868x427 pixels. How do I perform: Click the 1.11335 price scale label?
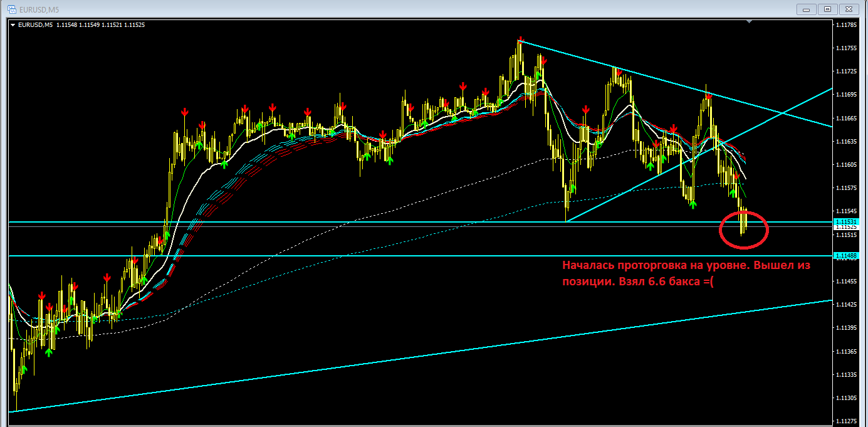click(847, 374)
